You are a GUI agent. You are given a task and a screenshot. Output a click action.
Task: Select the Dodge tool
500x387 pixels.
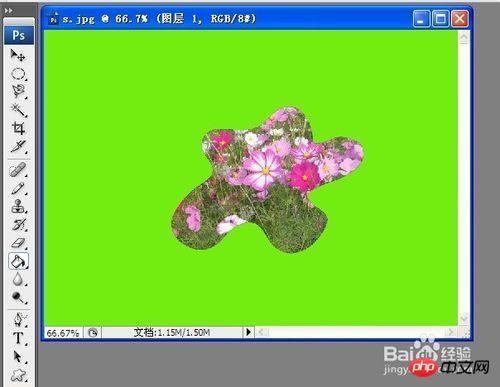(x=18, y=298)
